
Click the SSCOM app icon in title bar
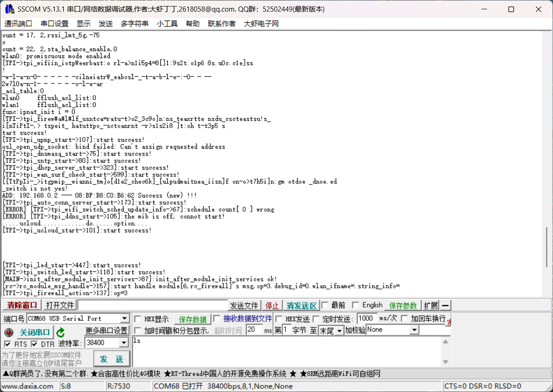pyautogui.click(x=9, y=9)
